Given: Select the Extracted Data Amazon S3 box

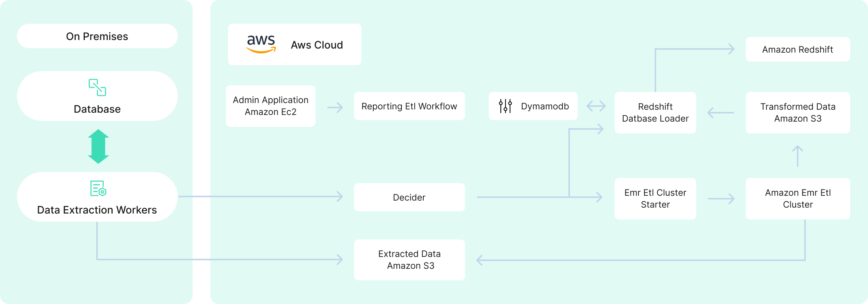Looking at the screenshot, I should point(410,260).
